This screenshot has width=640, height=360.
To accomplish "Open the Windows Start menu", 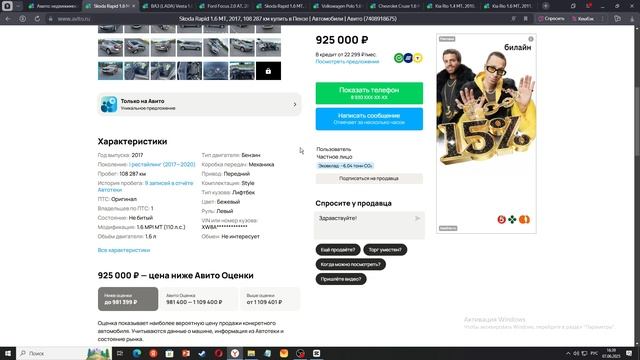I will pos(8,353).
